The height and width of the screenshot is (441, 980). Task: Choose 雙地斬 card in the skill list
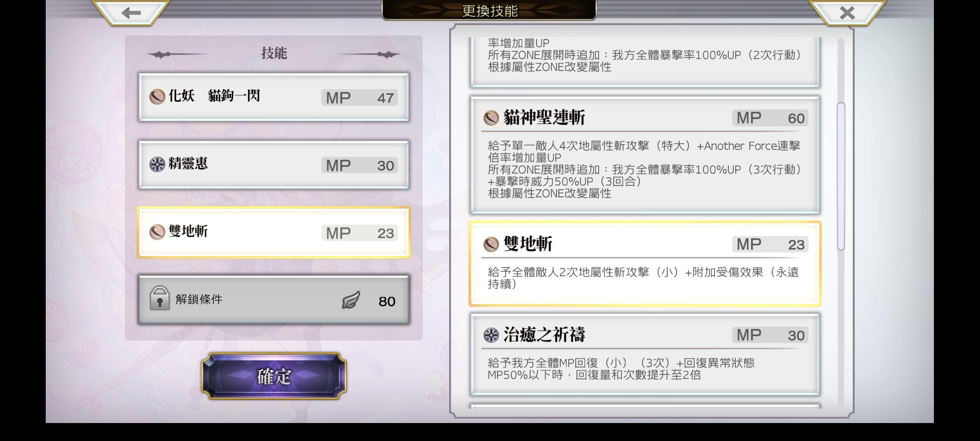(x=645, y=264)
